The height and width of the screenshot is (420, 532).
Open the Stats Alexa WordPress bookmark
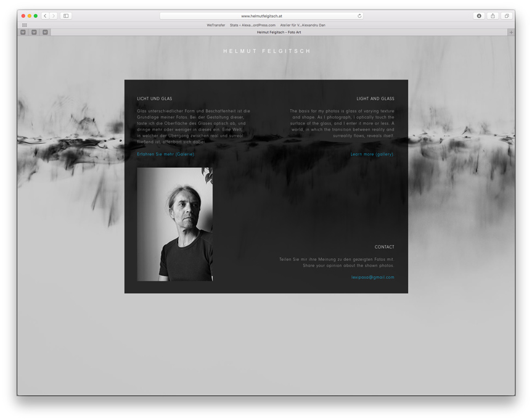click(253, 25)
